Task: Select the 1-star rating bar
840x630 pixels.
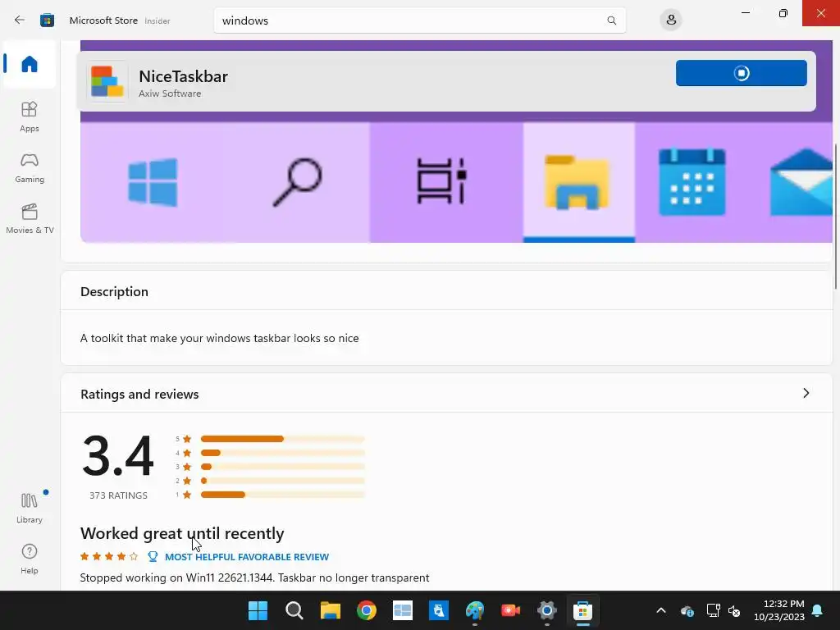Action: (x=282, y=495)
